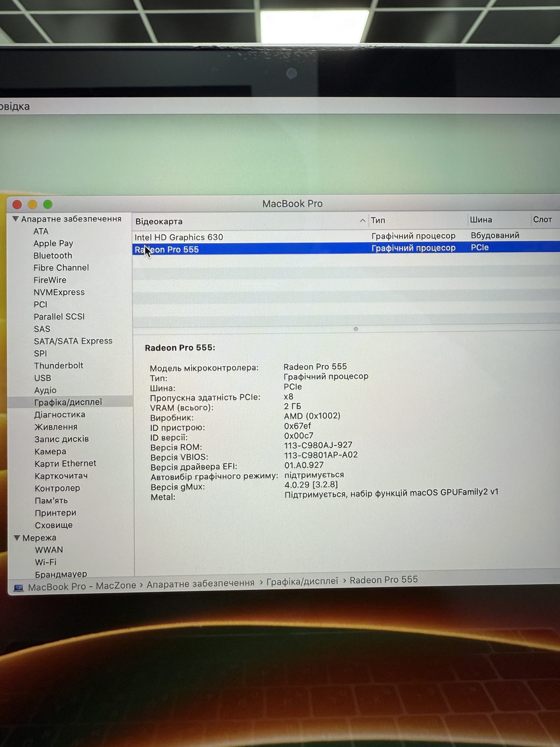Click the Вбудований bus cell
Screen dimensions: 560x747
click(495, 235)
